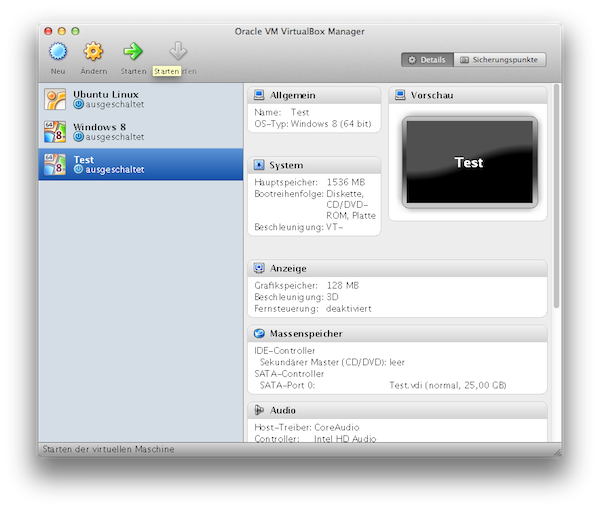This screenshot has width=600, height=510.
Task: Click the window title 'Oracle VM VirtualBox Manager'
Action: [x=299, y=31]
